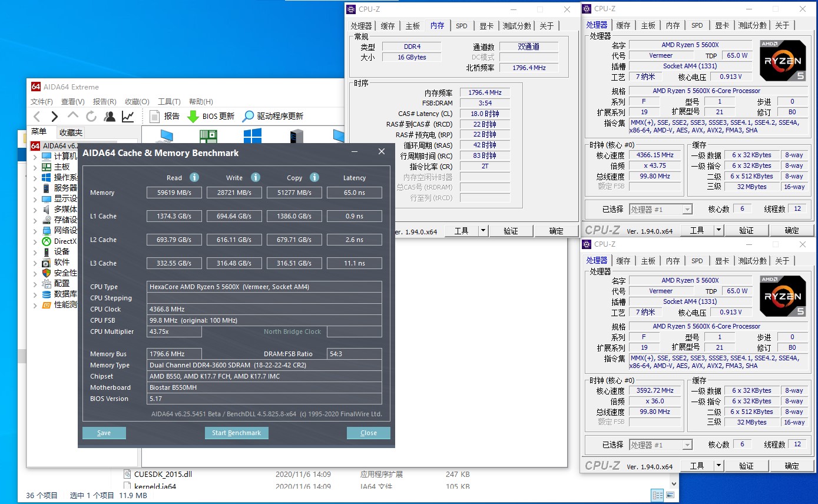
Task: Select 服务器 server icon in AIDA64 tree
Action: pos(47,188)
